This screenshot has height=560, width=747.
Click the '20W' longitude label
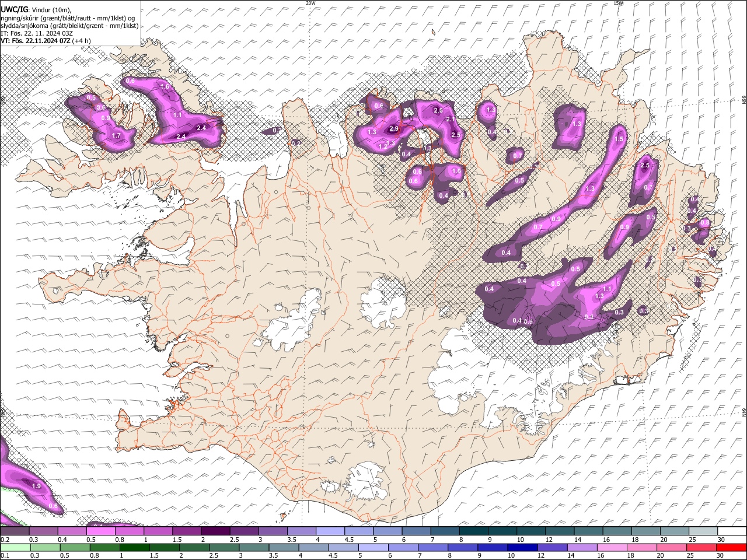coord(310,3)
